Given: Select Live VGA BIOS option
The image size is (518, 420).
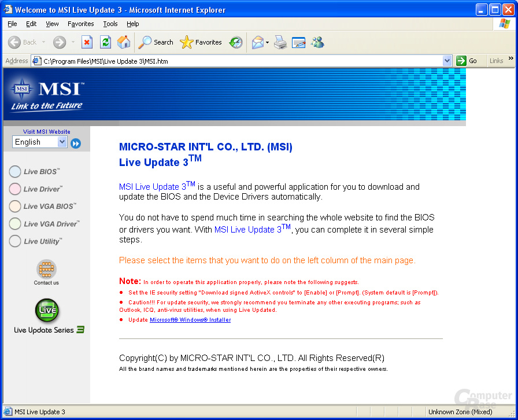Looking at the screenshot, I should pos(43,206).
